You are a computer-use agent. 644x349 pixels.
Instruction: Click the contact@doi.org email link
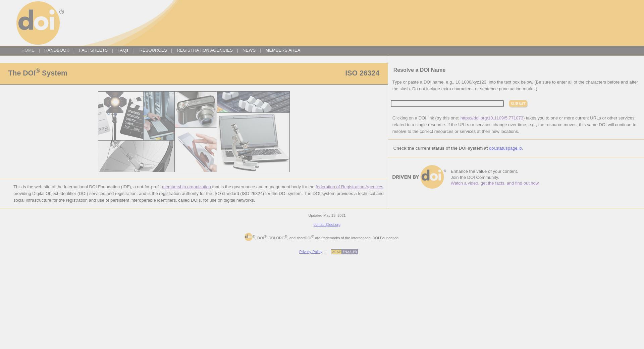tap(327, 225)
